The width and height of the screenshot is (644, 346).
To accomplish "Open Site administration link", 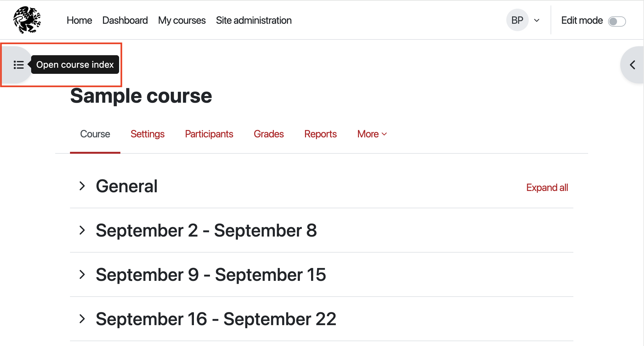I will (x=254, y=20).
